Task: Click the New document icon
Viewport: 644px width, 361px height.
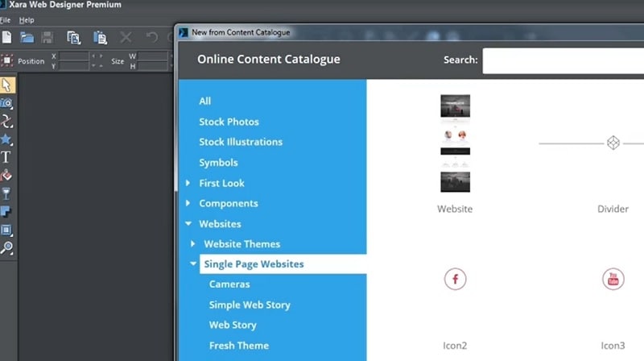Action: [6, 37]
